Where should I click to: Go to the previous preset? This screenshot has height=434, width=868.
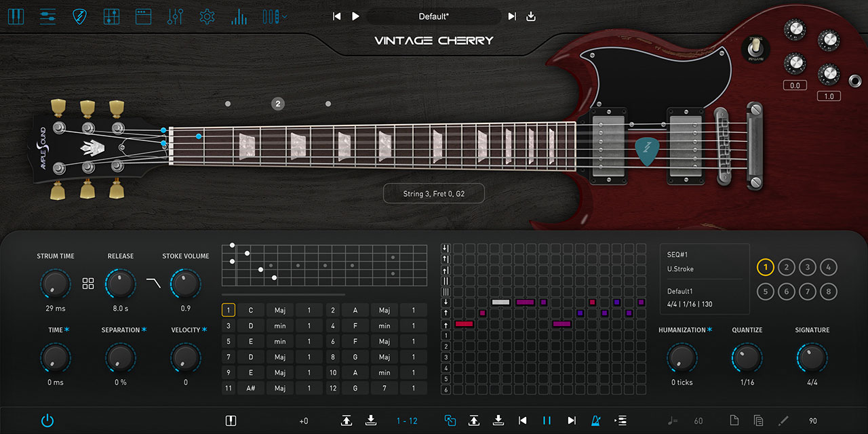tap(337, 16)
